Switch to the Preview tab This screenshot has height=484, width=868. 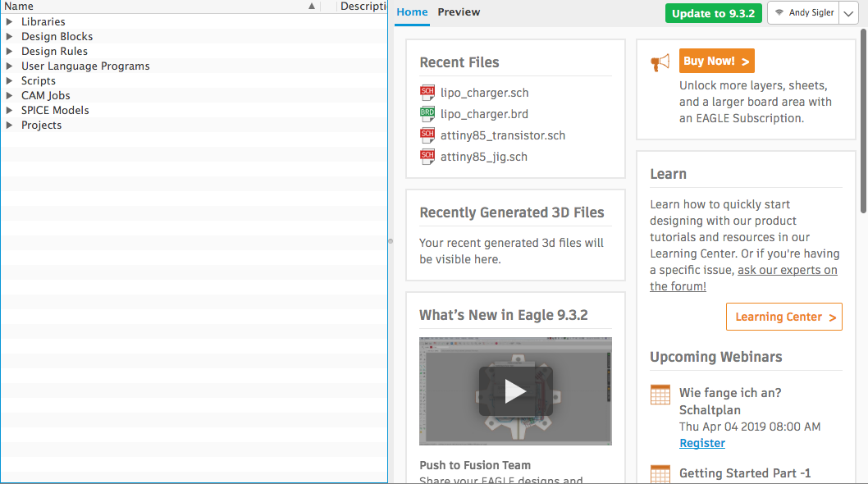click(x=459, y=12)
